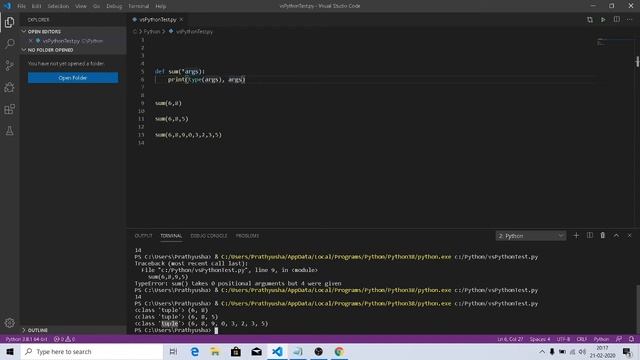The height and width of the screenshot is (360, 640).
Task: Open the Manage gear settings icon
Action: pyautogui.click(x=9, y=323)
